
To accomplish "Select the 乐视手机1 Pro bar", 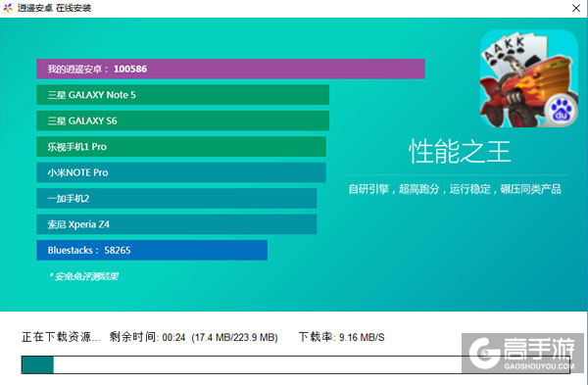I will 181,147.
